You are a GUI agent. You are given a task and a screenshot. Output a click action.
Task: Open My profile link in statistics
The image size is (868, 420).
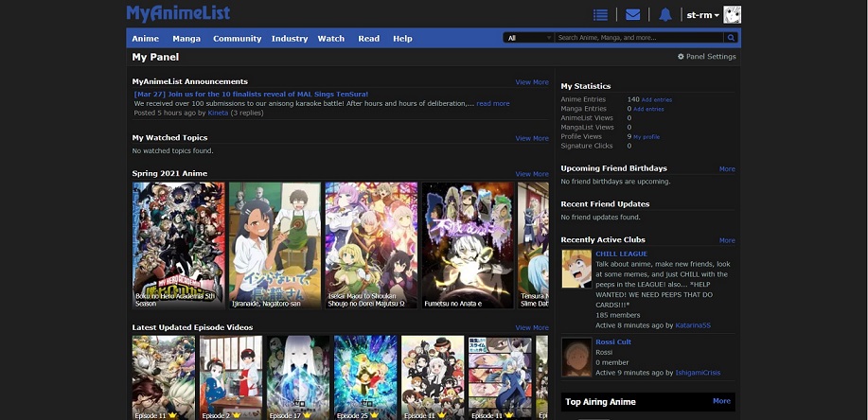(646, 136)
